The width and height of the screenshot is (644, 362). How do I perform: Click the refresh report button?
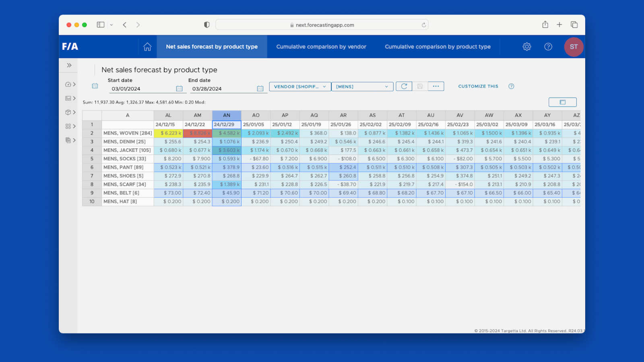pyautogui.click(x=404, y=86)
